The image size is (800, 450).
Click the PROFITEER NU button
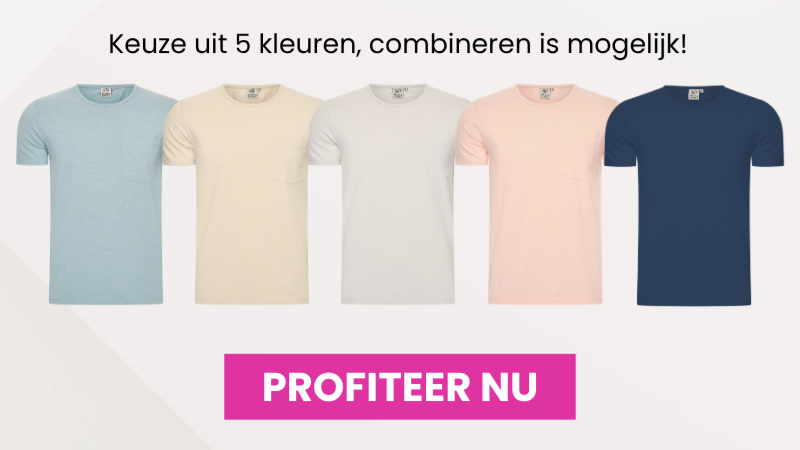click(399, 387)
